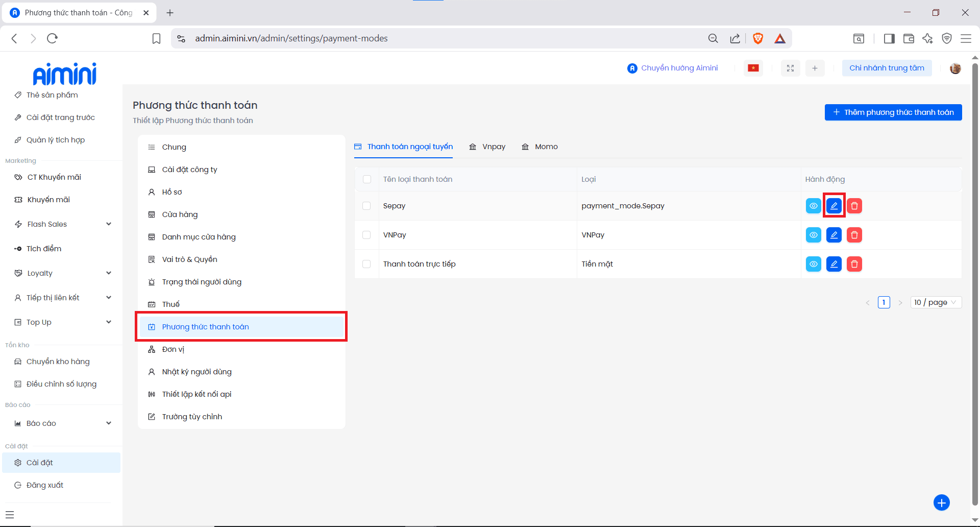This screenshot has height=527, width=980.
Task: Delete the VNPay payment method
Action: 854,235
